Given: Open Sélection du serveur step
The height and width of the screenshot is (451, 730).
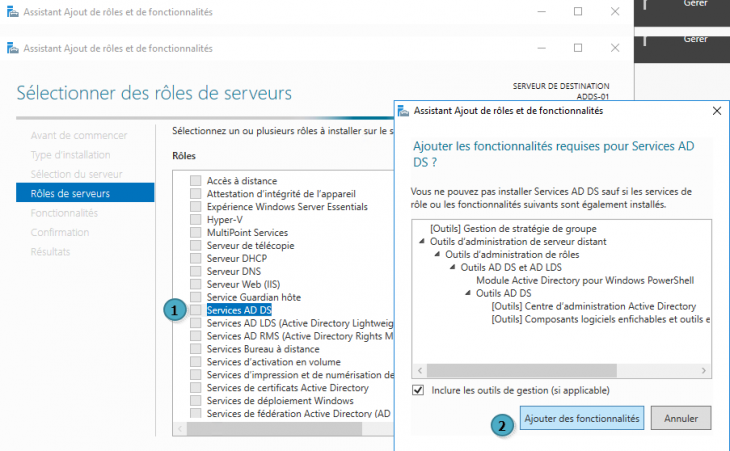Looking at the screenshot, I should (x=76, y=174).
